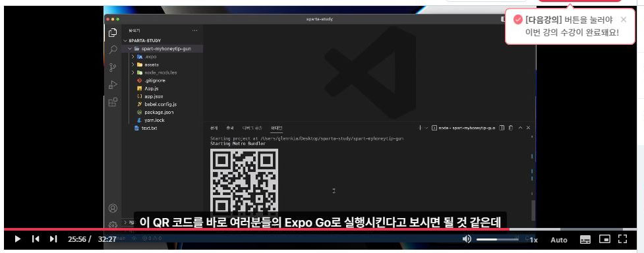Close the 다음강의 notification tooltip
This screenshot has width=644, height=253.
click(624, 19)
